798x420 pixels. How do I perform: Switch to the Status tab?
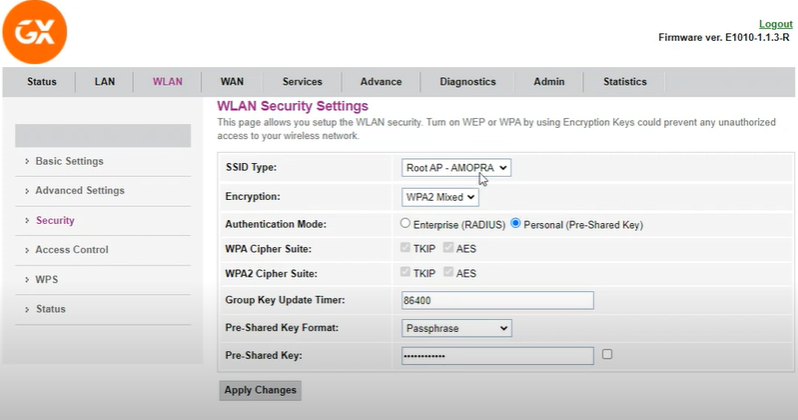click(42, 82)
